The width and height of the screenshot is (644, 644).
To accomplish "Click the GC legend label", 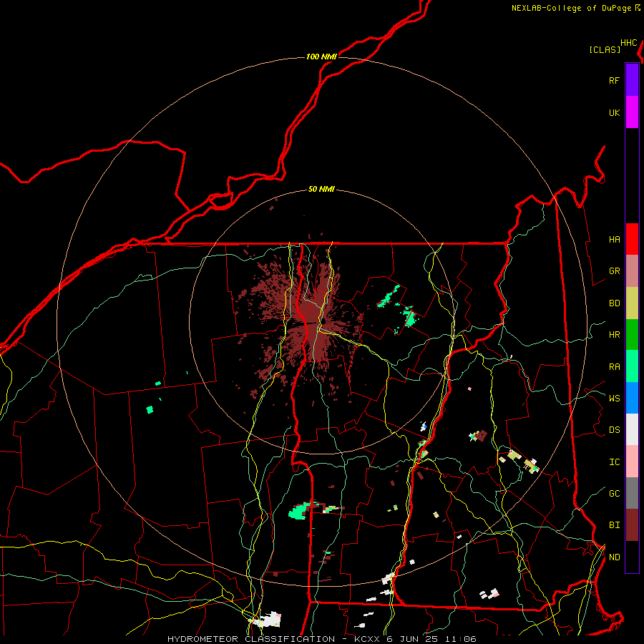I will tap(614, 494).
